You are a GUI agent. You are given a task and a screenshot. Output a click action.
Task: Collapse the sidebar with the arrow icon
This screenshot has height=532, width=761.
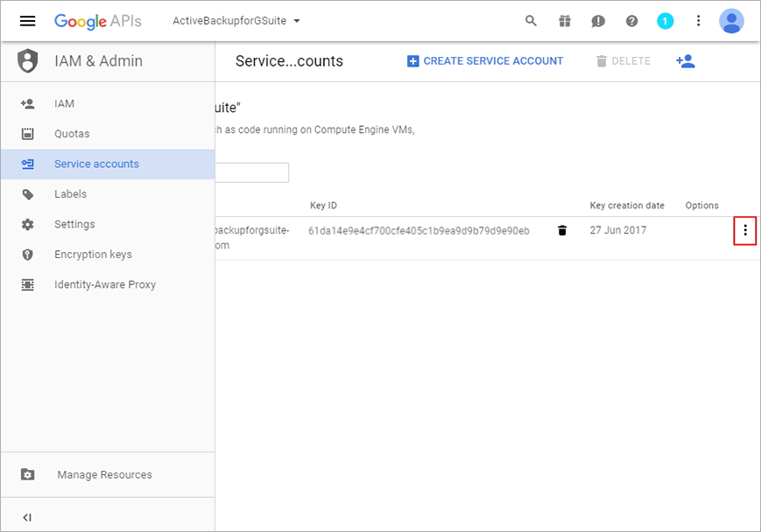tap(27, 517)
